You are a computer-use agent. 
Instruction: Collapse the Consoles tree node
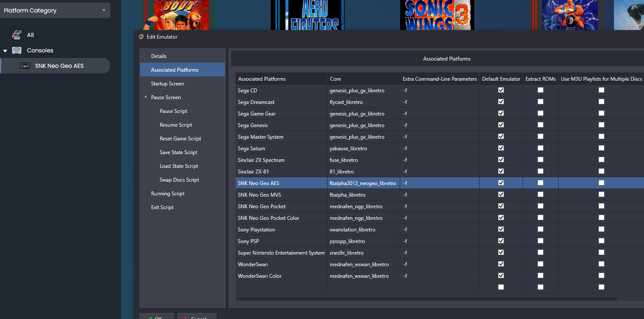(x=5, y=51)
